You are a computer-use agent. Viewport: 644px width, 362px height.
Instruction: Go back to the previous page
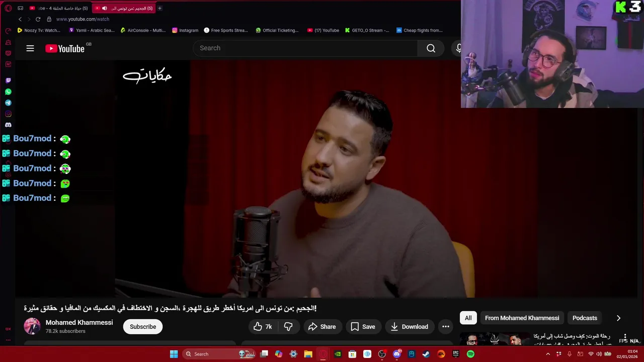coord(20,19)
